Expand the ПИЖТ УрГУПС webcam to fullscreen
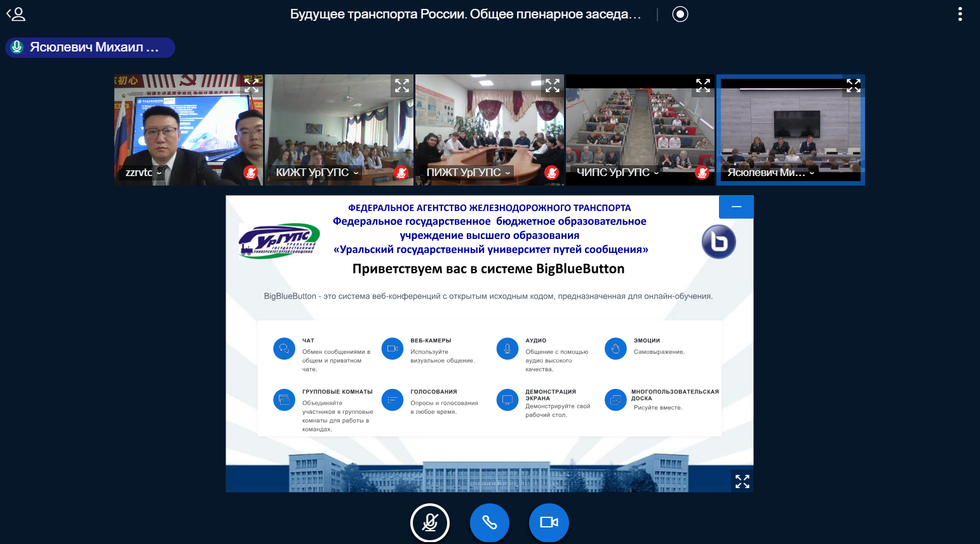This screenshot has height=544, width=980. (x=553, y=85)
